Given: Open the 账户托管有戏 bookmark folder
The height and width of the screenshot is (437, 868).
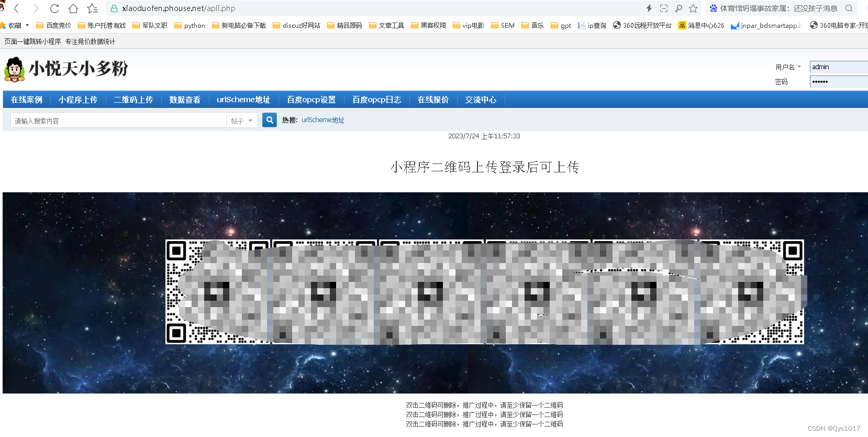Looking at the screenshot, I should pos(102,25).
